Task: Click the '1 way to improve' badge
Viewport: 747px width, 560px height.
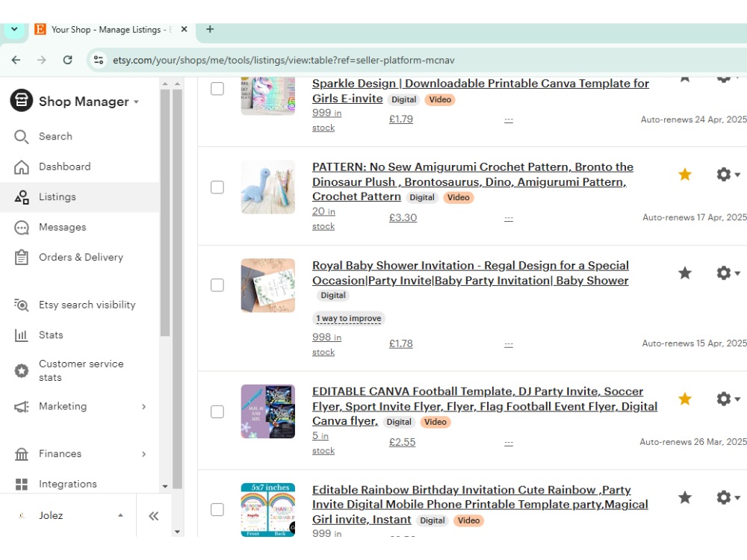Action: (349, 319)
